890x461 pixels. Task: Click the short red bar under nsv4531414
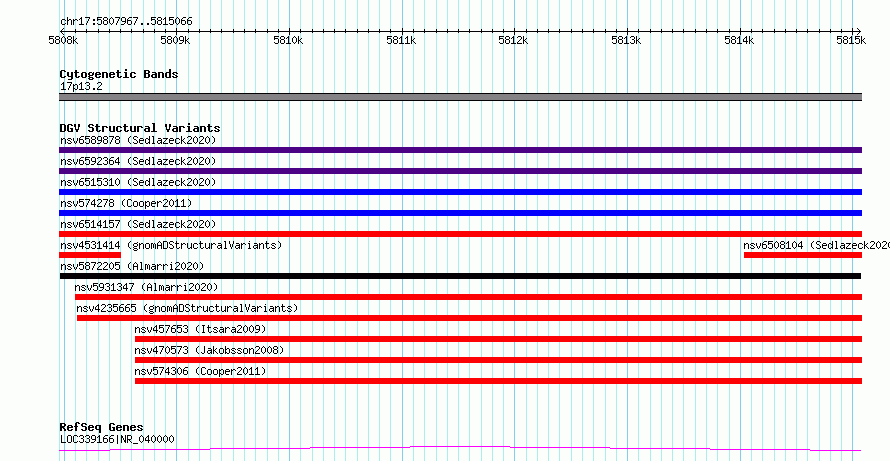(90, 255)
